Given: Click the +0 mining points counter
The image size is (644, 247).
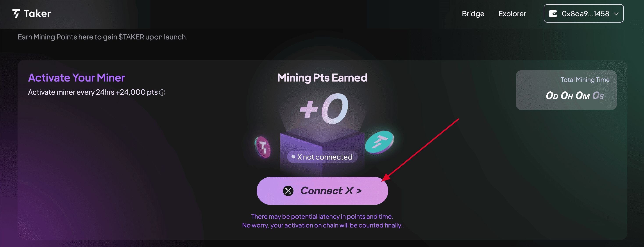Looking at the screenshot, I should click(x=324, y=109).
